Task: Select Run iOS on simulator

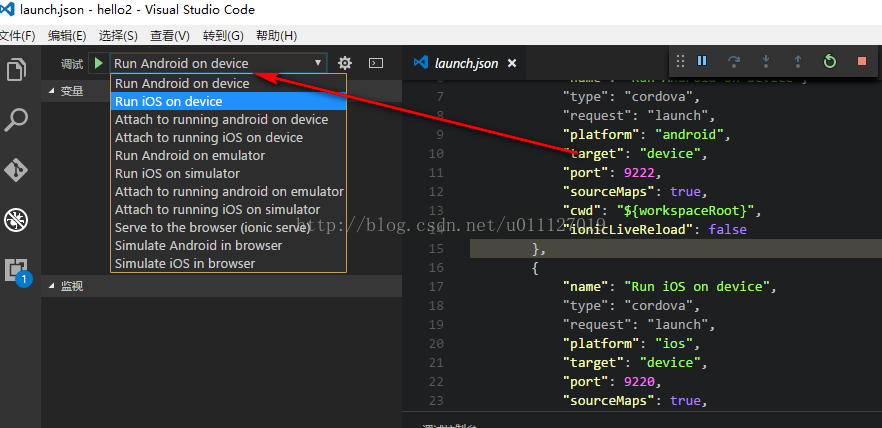Action: [228, 173]
